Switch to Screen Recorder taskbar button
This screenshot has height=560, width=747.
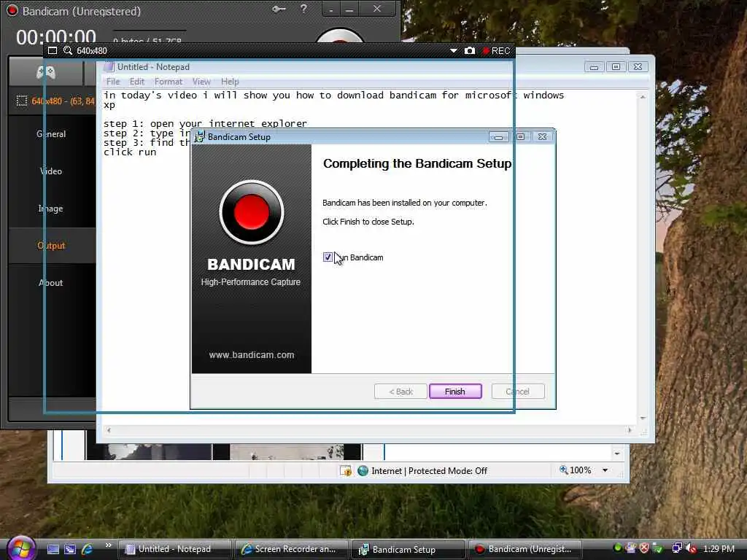291,549
